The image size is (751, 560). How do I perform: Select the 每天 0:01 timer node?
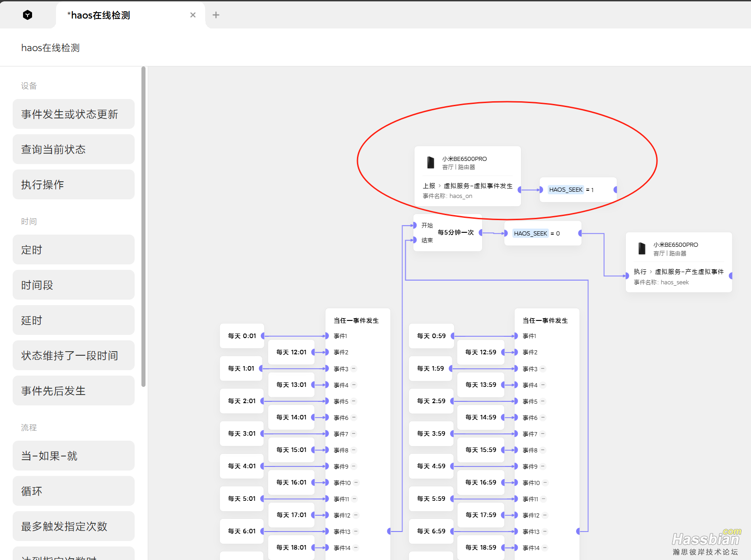(x=242, y=336)
